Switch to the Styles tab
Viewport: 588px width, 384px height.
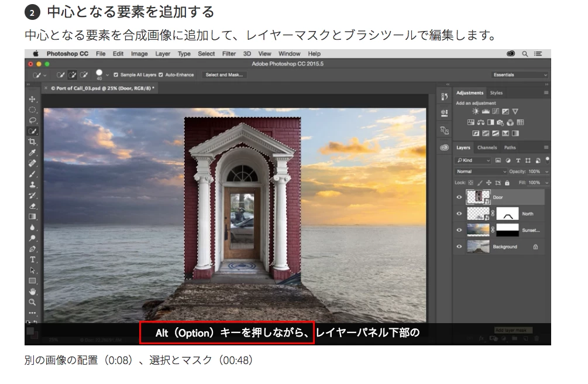(496, 92)
